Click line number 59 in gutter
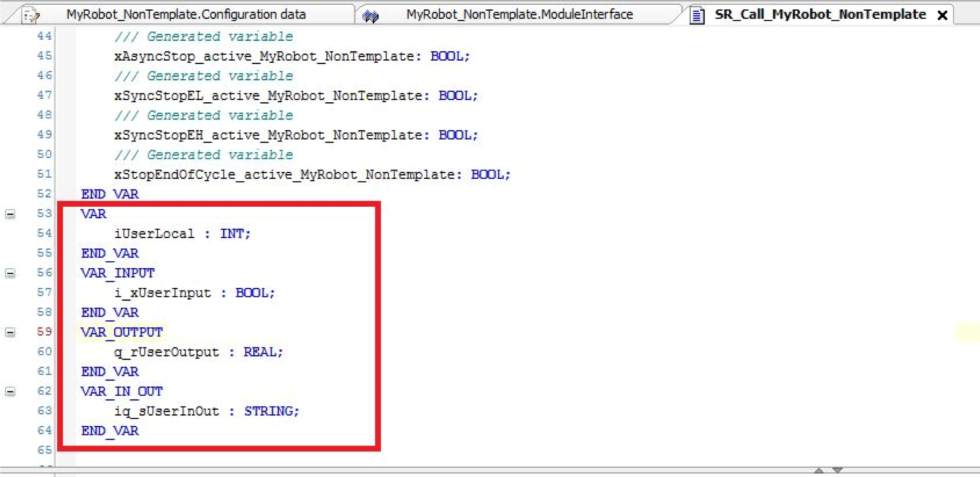This screenshot has width=980, height=477. [44, 332]
